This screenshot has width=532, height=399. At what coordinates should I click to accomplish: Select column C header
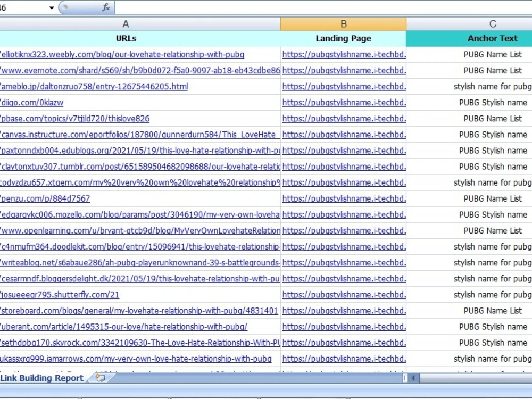pyautogui.click(x=493, y=24)
